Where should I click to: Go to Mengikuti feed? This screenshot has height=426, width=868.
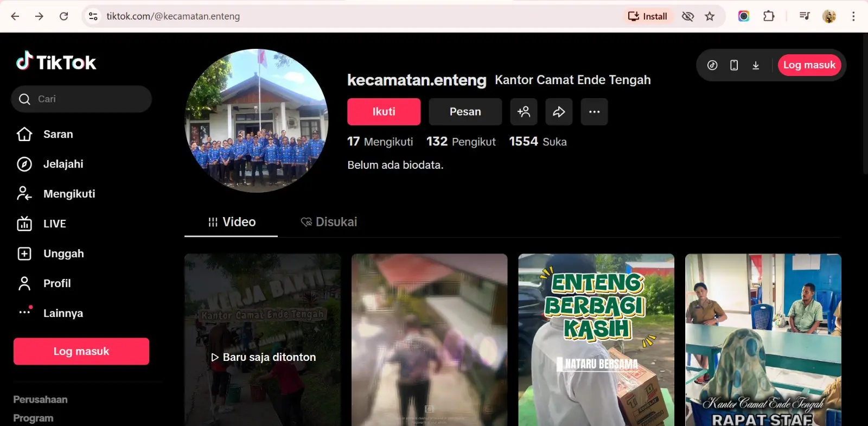tap(56, 194)
